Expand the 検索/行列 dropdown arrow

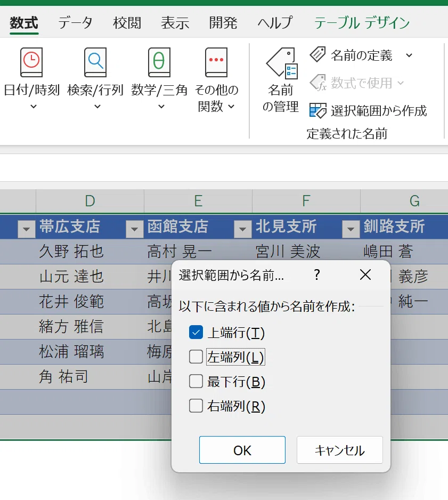pyautogui.click(x=97, y=107)
